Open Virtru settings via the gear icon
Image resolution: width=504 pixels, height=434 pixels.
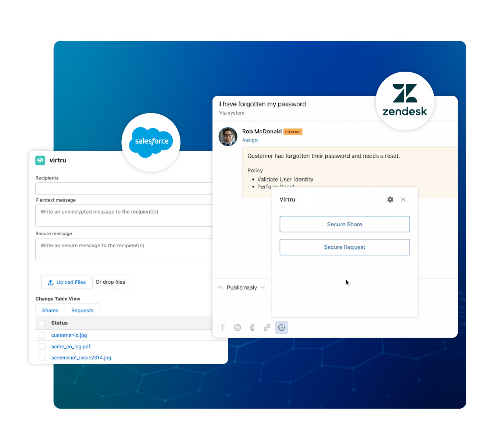[x=390, y=200]
